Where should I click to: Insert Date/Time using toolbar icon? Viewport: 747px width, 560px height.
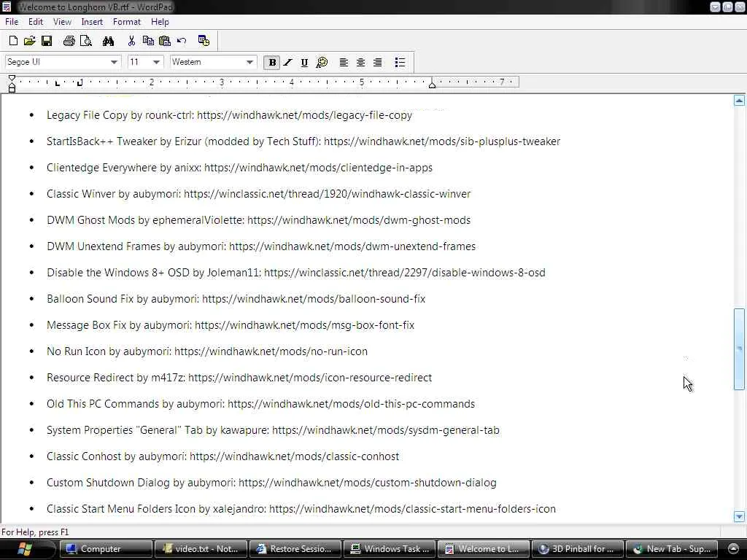click(x=204, y=41)
